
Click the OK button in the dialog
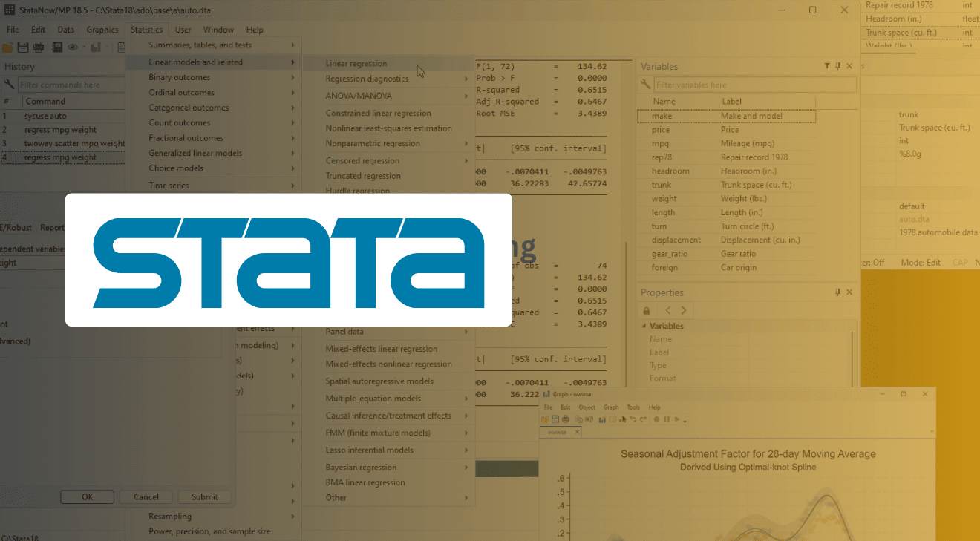[x=88, y=497]
